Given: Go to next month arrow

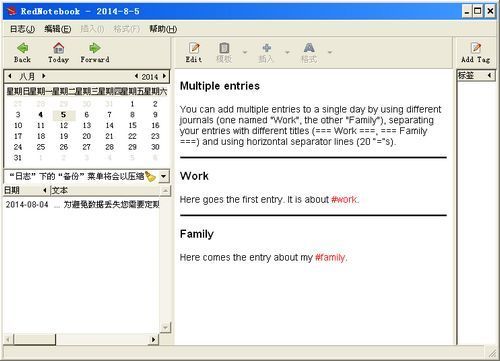Looking at the screenshot, I should click(44, 76).
